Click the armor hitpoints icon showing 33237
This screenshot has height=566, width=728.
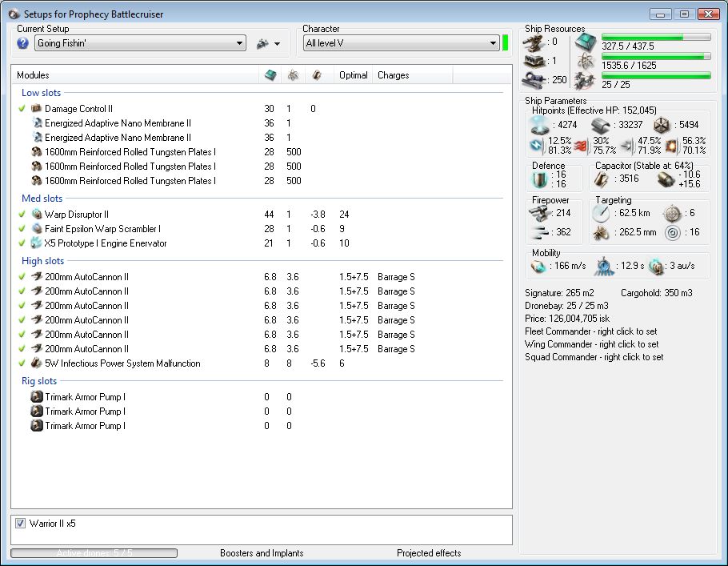point(600,125)
